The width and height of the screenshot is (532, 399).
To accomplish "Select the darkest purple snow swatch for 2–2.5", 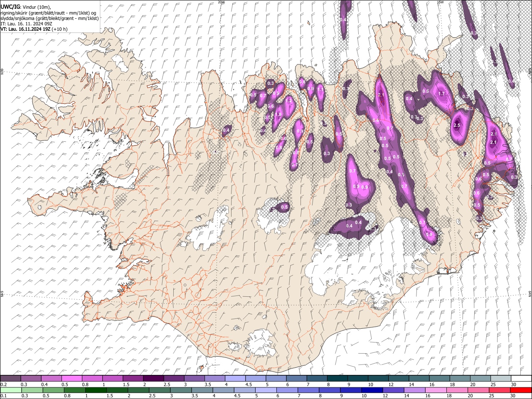I will 153,379.
